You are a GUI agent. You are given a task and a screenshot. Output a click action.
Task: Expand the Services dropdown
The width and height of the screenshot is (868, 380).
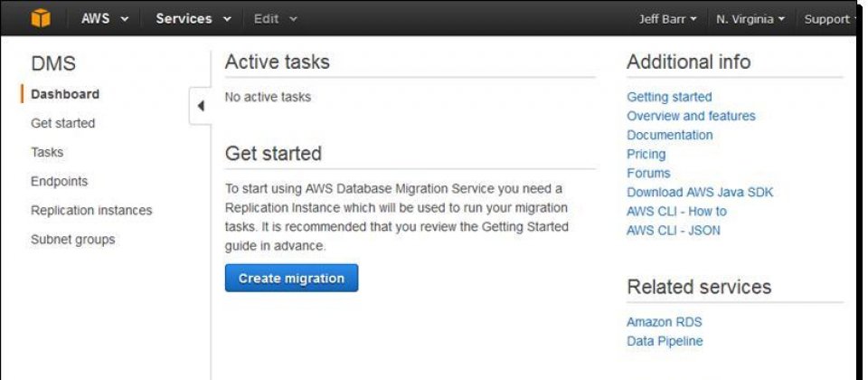(x=193, y=18)
